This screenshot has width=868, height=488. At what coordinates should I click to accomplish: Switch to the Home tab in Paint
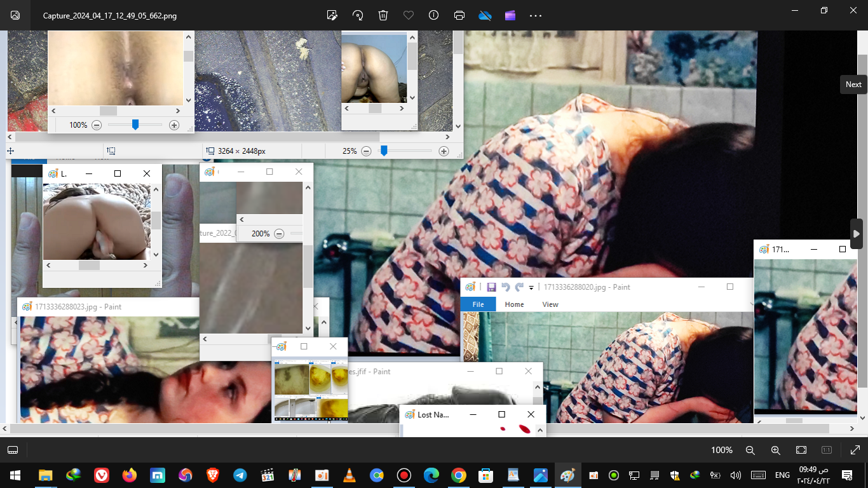click(514, 304)
